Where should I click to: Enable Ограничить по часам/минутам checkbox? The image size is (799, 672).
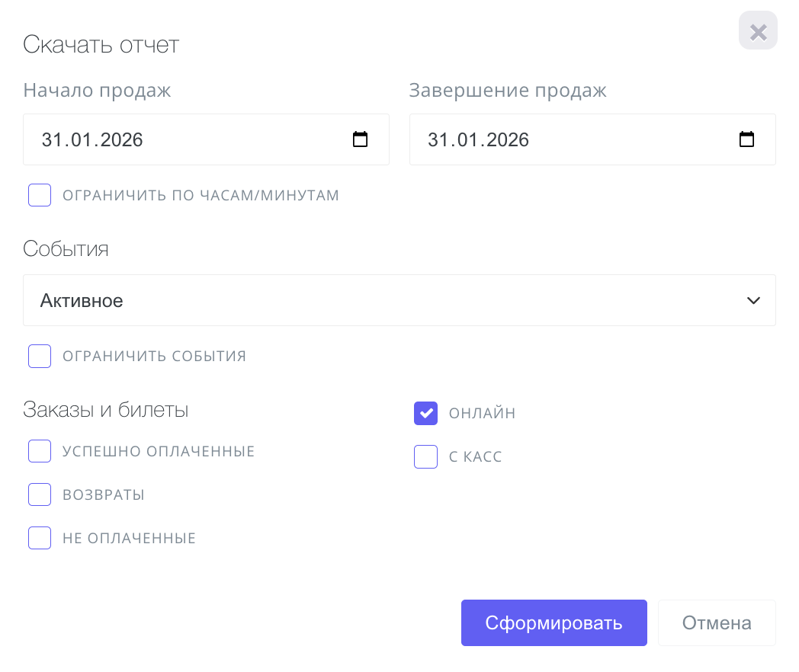(40, 195)
